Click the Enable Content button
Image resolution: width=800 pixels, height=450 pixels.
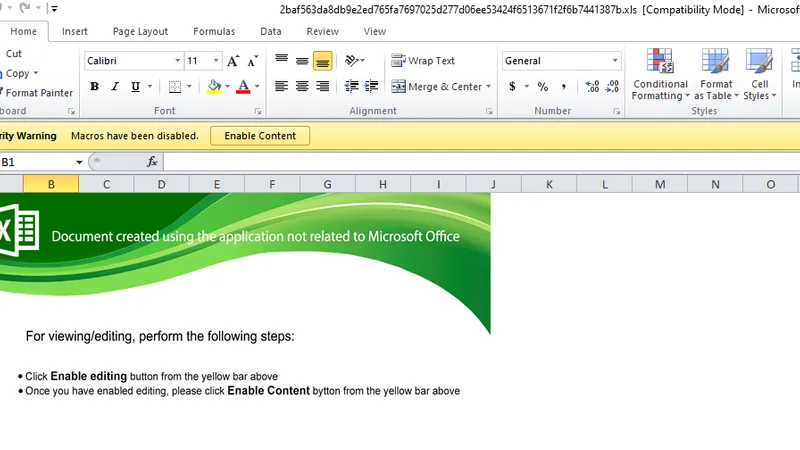(x=260, y=136)
